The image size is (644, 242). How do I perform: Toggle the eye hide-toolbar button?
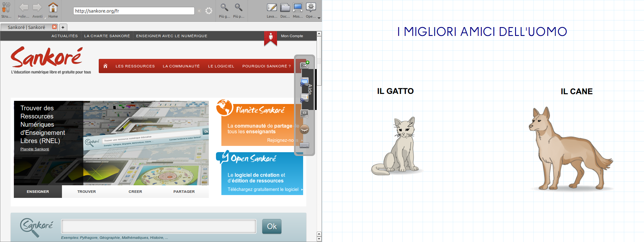(304, 129)
